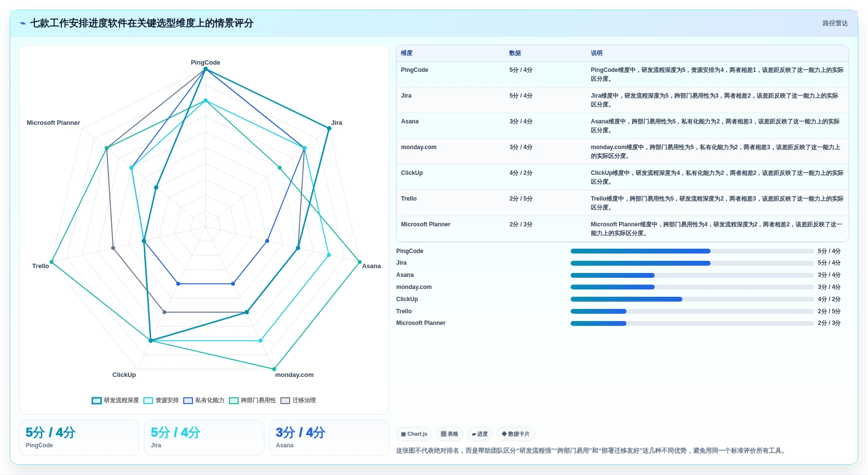The image size is (868, 475).
Task: Select the 数据 column header
Action: [515, 53]
